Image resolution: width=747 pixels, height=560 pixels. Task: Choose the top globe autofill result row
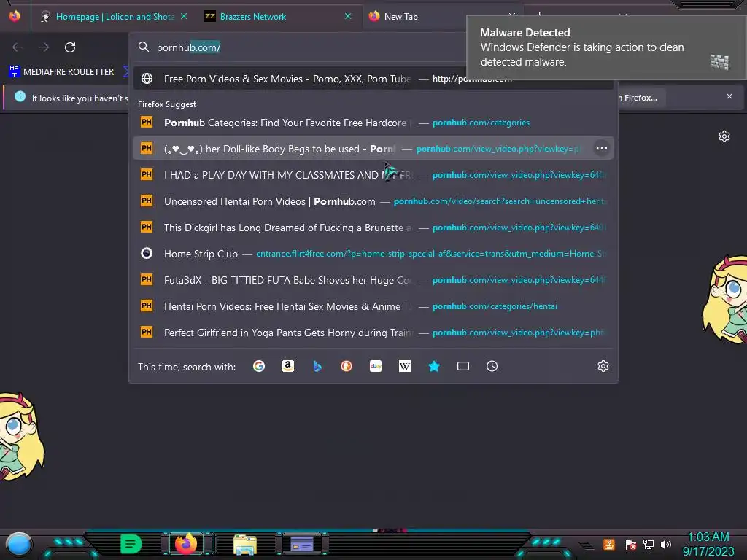click(373, 79)
